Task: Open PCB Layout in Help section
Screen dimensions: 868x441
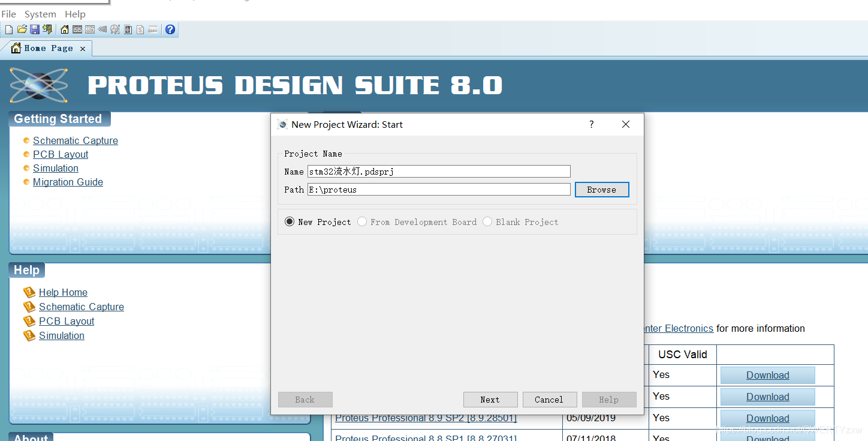Action: pos(67,321)
